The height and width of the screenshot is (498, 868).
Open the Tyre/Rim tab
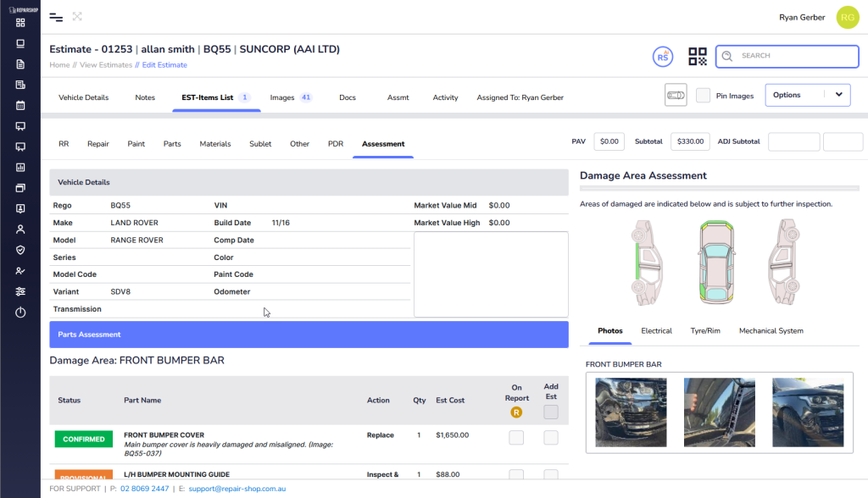[x=705, y=331]
